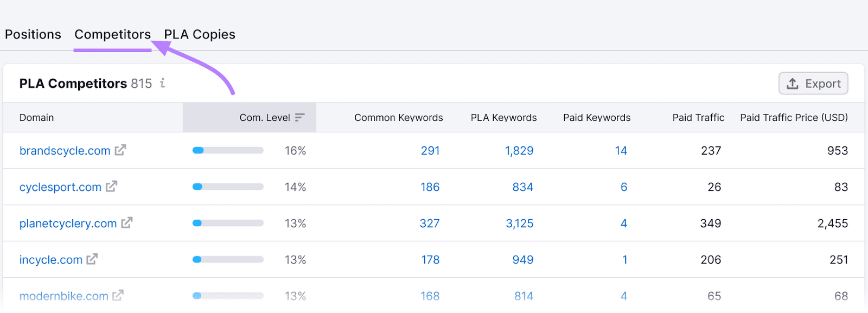Viewport: 868px width, 313px height.
Task: Open the PLA Copies tab
Action: (x=200, y=34)
